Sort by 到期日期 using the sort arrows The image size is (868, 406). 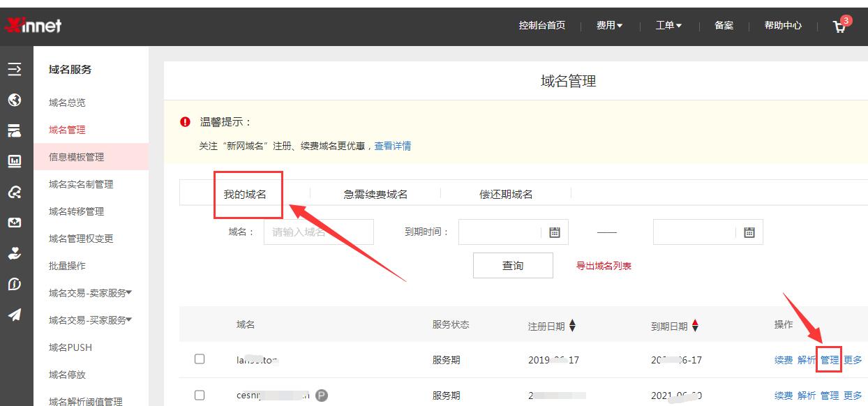(695, 326)
